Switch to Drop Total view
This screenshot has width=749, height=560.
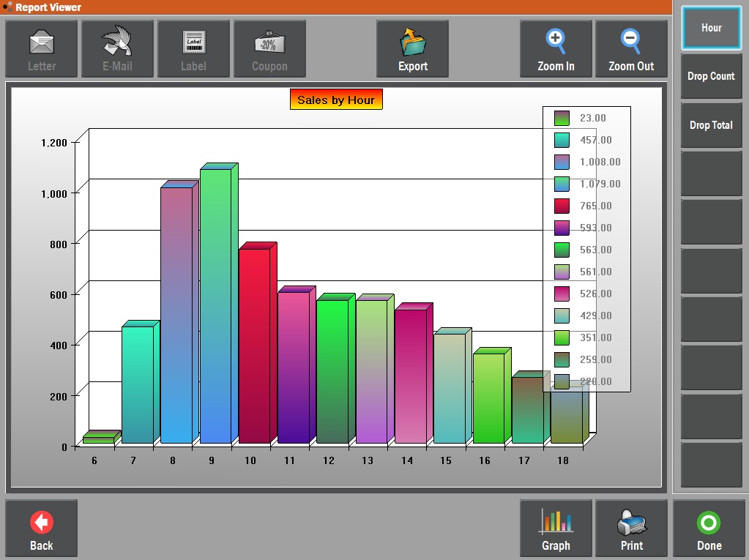coord(711,125)
